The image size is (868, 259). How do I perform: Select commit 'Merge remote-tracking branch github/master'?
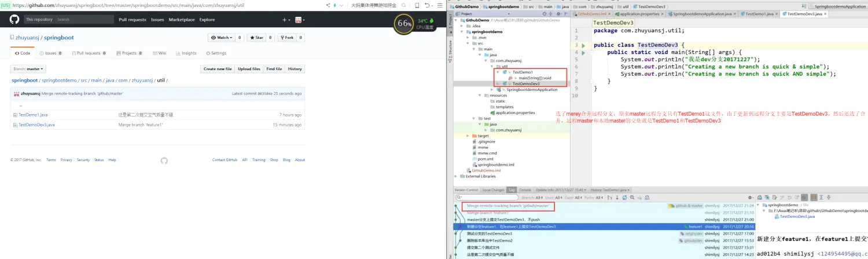(x=509, y=206)
